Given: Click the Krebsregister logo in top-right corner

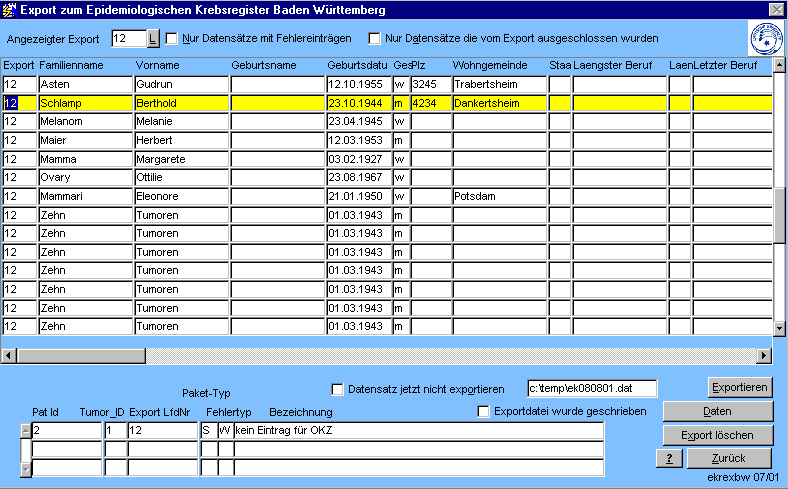Looking at the screenshot, I should pos(765,39).
